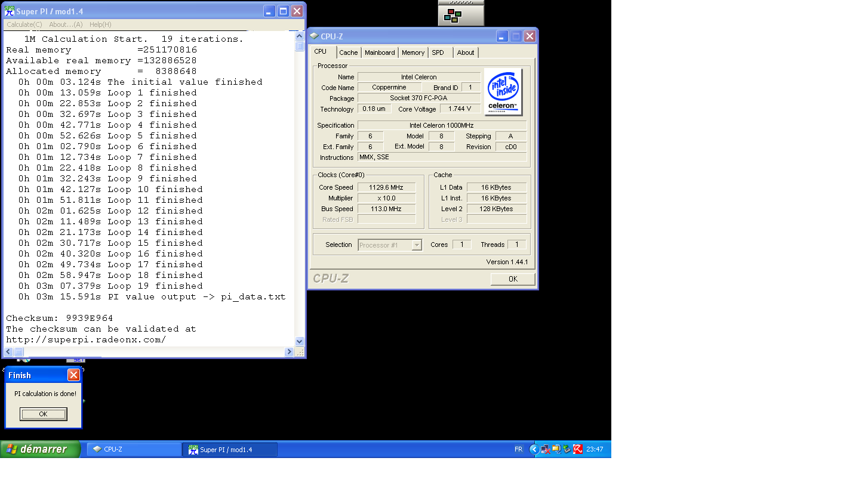This screenshot has height=501, width=868.
Task: Click the Super PI title bar icon
Action: tap(10, 11)
